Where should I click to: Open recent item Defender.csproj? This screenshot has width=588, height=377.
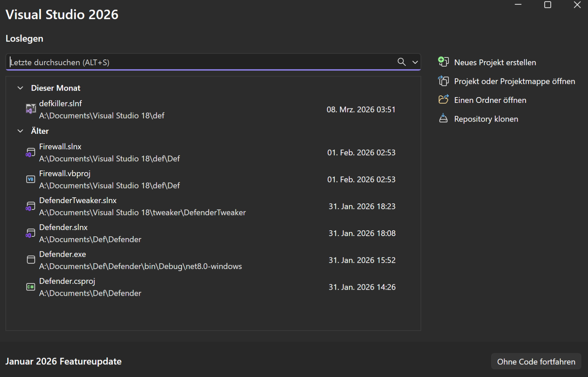coord(213,287)
